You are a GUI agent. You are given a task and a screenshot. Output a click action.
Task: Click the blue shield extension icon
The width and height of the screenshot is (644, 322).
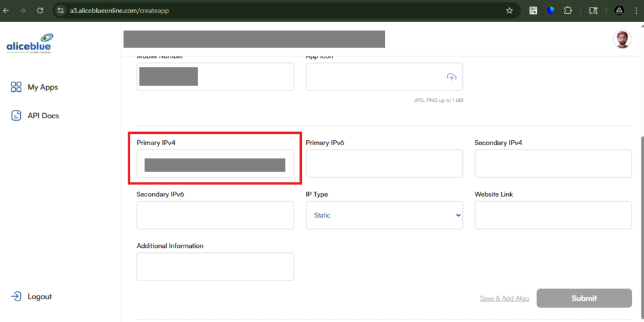pyautogui.click(x=550, y=11)
